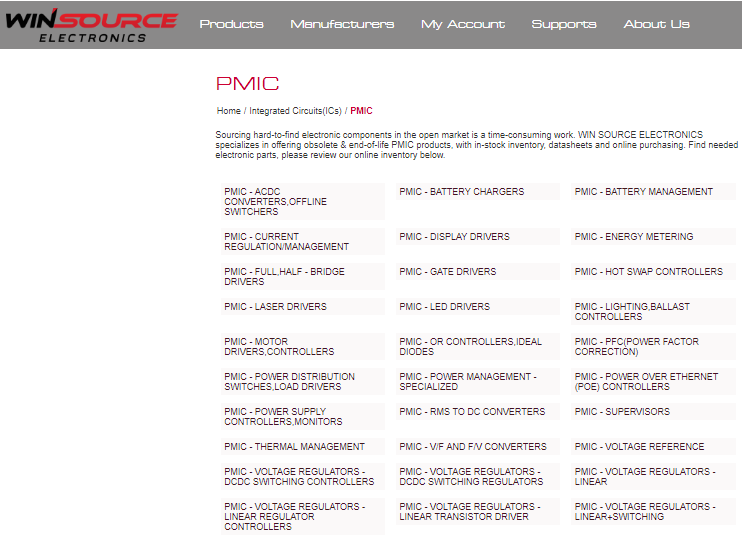
Task: Open PMIC - Power Supply Controllers, Monitors
Action: pos(303,416)
